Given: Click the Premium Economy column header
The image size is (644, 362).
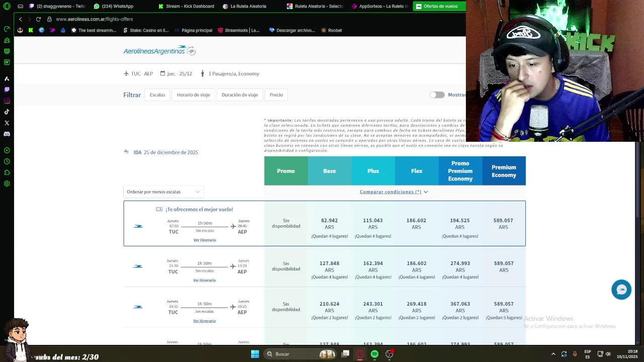Looking at the screenshot, I should pyautogui.click(x=504, y=171).
